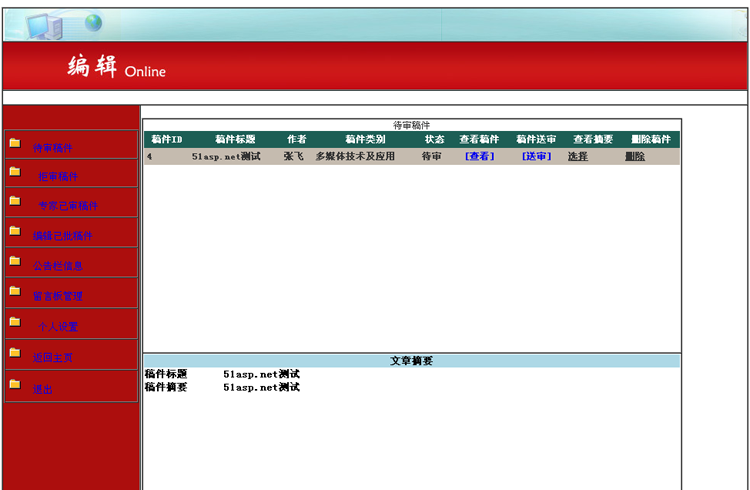This screenshot has width=750, height=490.
Task: Click the 稿件摘要 label in summary
Action: (165, 387)
